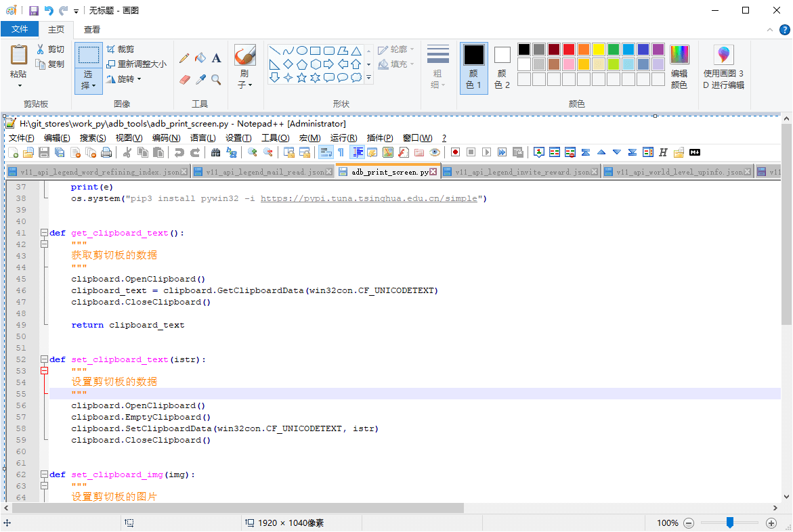The width and height of the screenshot is (793, 532).
Task: Click the Magnifier tool
Action: (216, 79)
